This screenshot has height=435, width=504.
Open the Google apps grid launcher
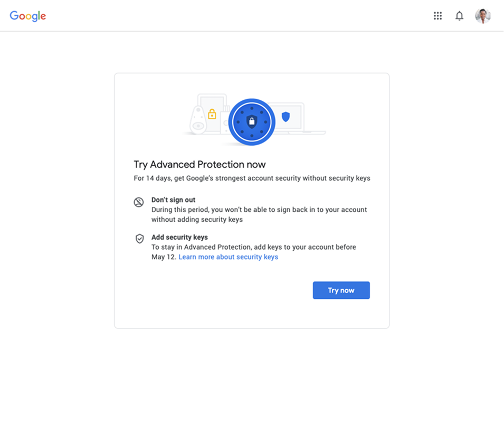coord(438,16)
